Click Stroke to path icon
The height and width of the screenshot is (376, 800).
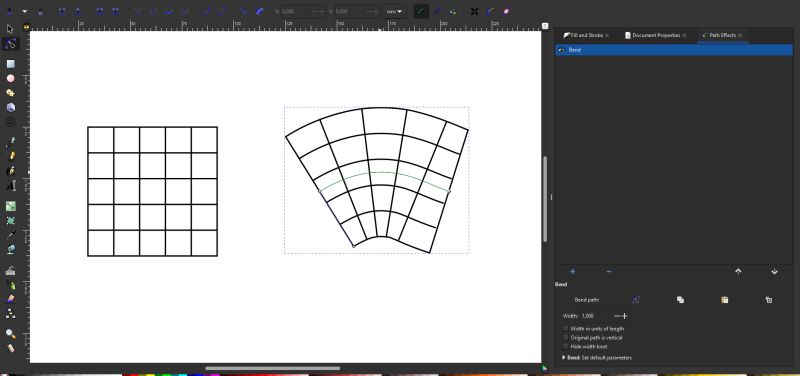pos(260,11)
